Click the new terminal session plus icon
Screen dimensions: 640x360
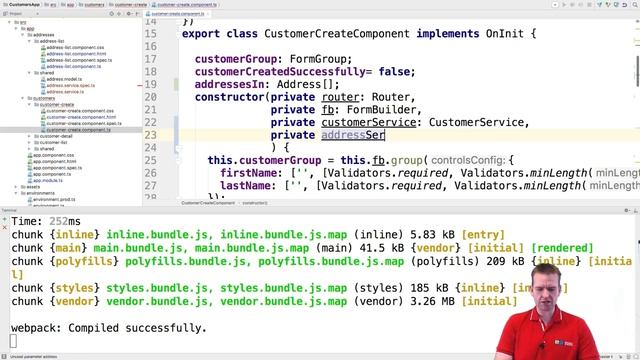coord(4,220)
